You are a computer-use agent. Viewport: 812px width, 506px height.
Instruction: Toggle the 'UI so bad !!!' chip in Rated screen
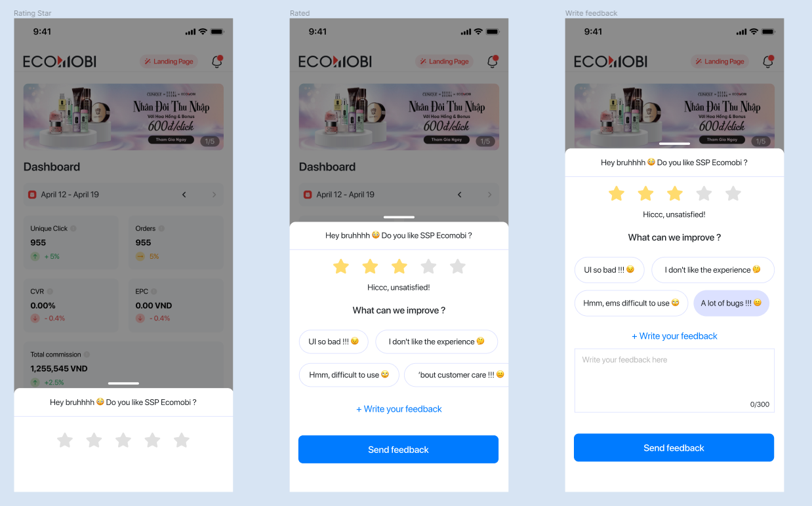click(333, 341)
